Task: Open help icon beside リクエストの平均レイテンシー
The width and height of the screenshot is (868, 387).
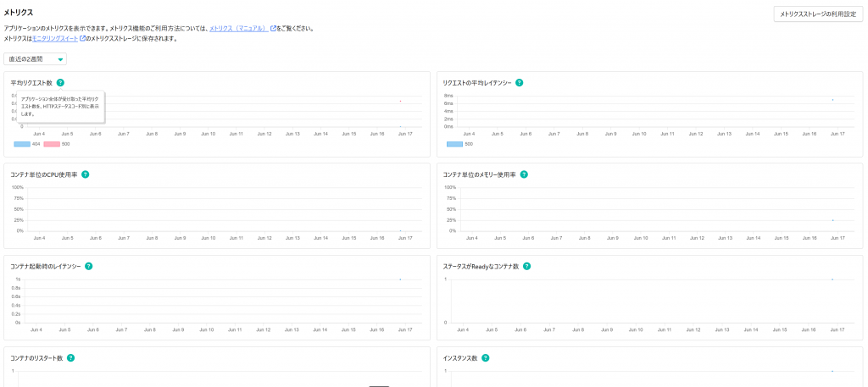Action: point(520,83)
